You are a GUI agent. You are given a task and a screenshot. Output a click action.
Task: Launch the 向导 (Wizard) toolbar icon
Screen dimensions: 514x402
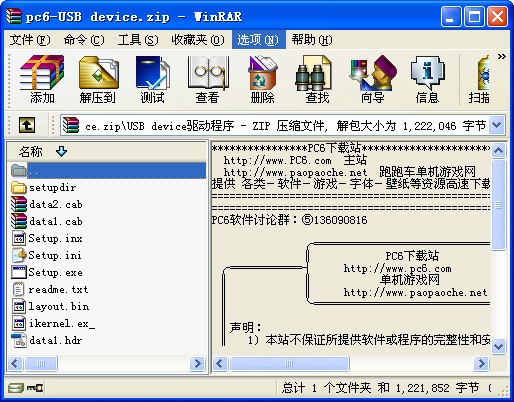[x=372, y=80]
